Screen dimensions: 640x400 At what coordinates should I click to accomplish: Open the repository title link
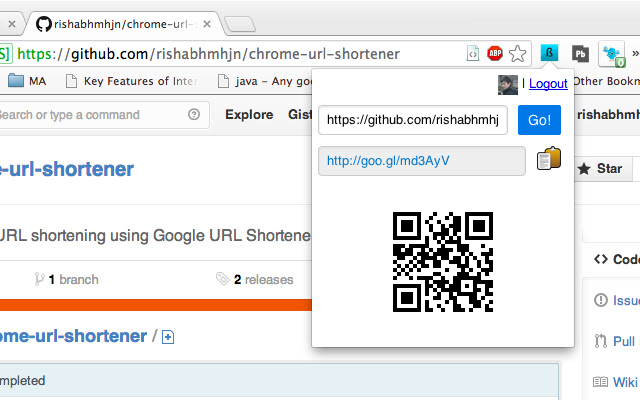pos(67,169)
